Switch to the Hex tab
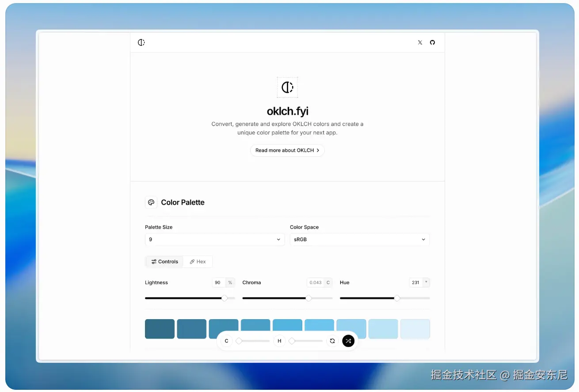 (198, 262)
